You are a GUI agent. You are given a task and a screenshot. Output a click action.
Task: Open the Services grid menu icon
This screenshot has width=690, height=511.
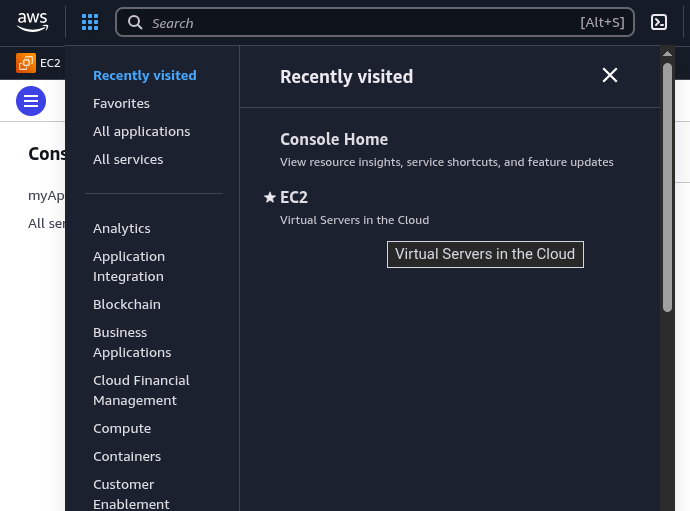(90, 22)
